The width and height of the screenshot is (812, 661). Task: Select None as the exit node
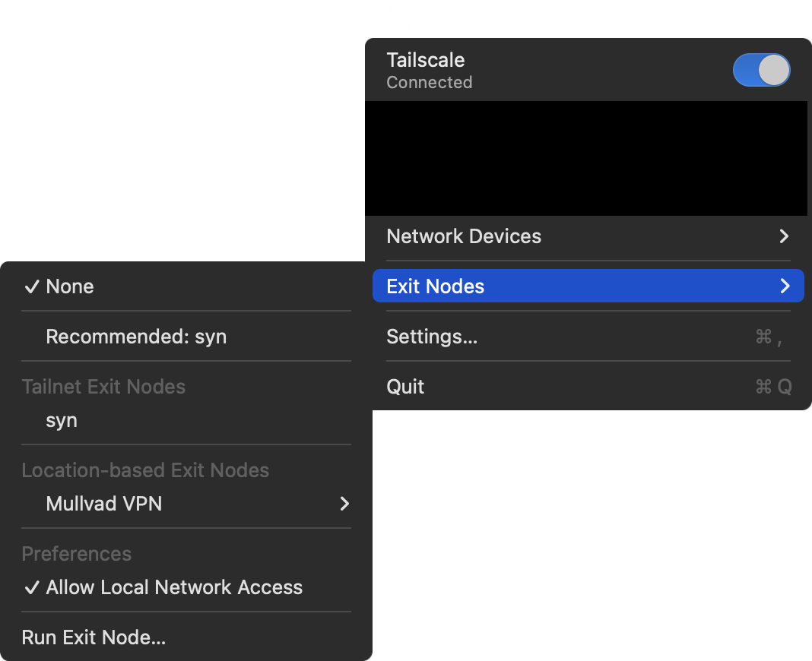tap(70, 286)
